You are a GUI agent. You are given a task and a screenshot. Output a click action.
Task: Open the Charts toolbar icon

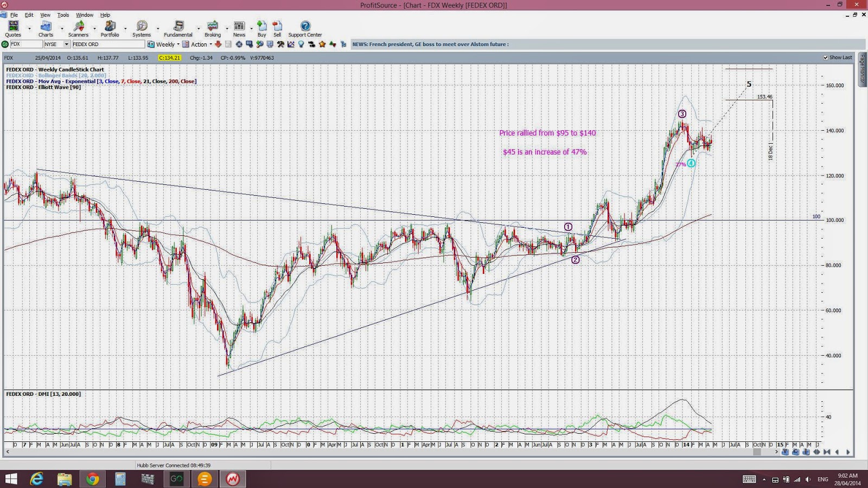(x=46, y=29)
